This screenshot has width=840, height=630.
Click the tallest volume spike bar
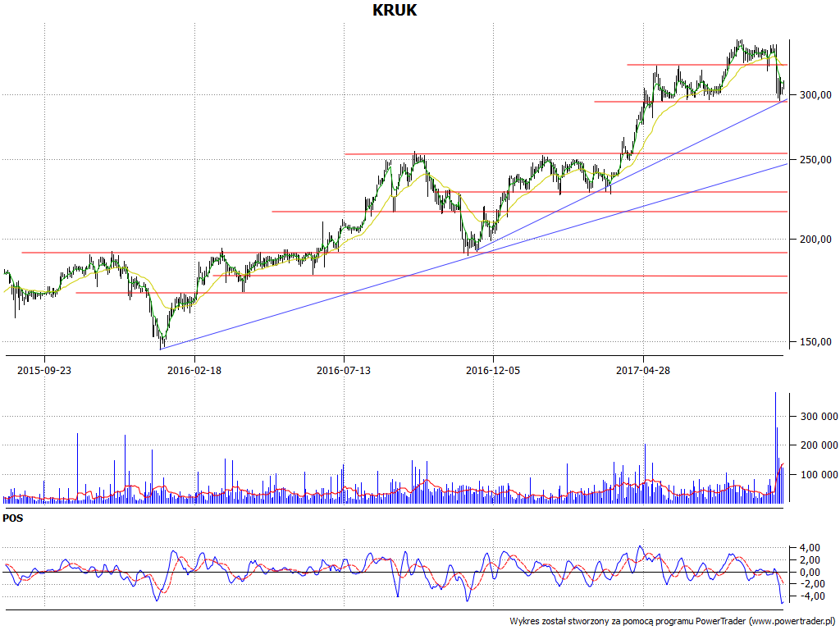click(775, 447)
